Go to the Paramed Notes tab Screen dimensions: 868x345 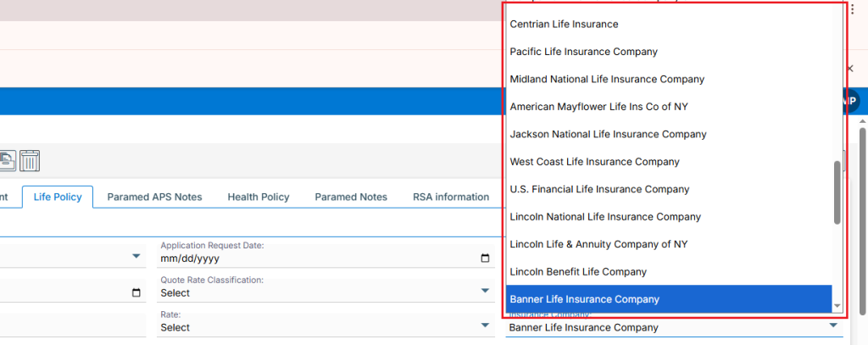click(351, 197)
